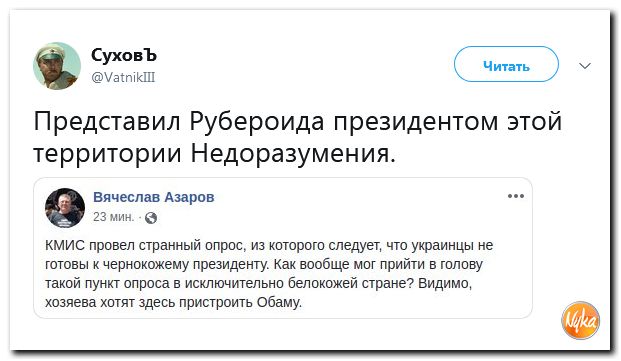Click the word 'Рубероида' in tweet text

pyautogui.click(x=257, y=122)
